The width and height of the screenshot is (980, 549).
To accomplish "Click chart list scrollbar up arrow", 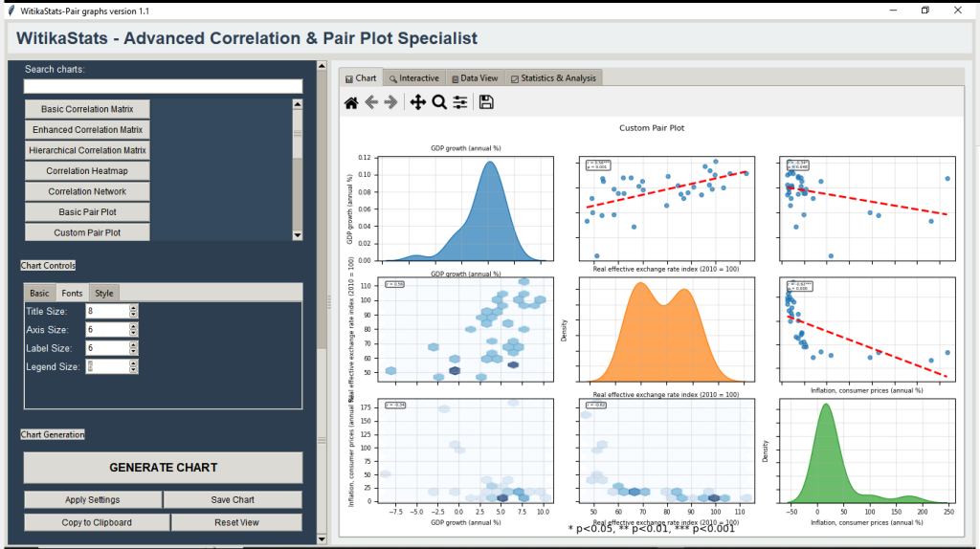I will 298,104.
